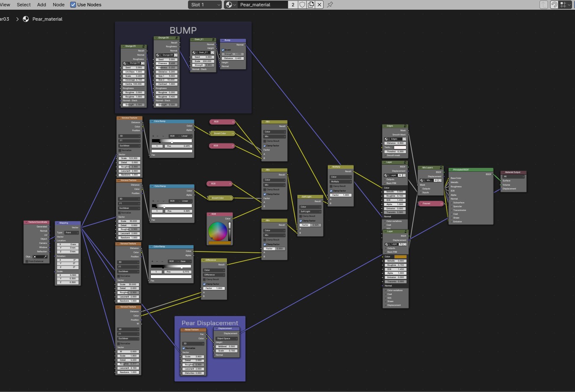
Task: Toggle the snap magnet icon in header
Action: 554,5
